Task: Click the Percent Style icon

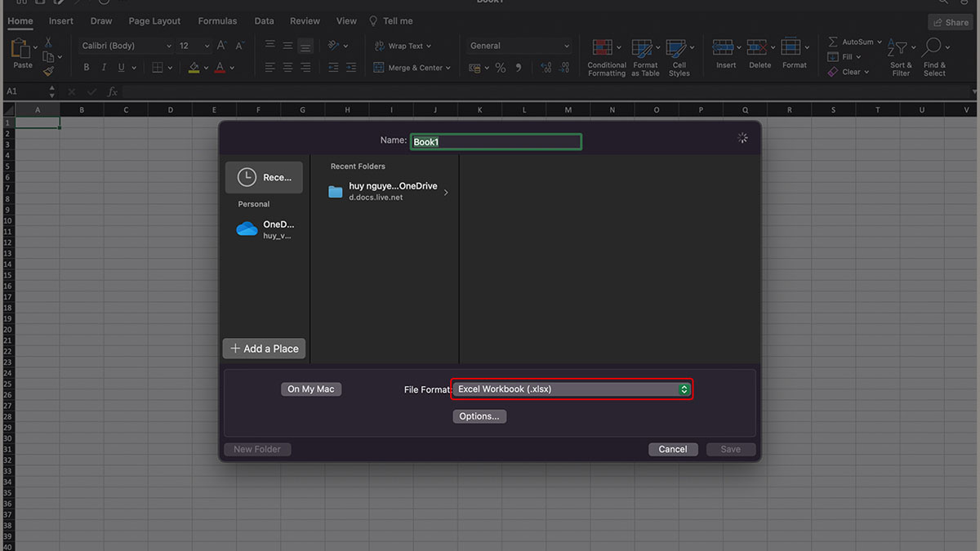Action: 501,69
